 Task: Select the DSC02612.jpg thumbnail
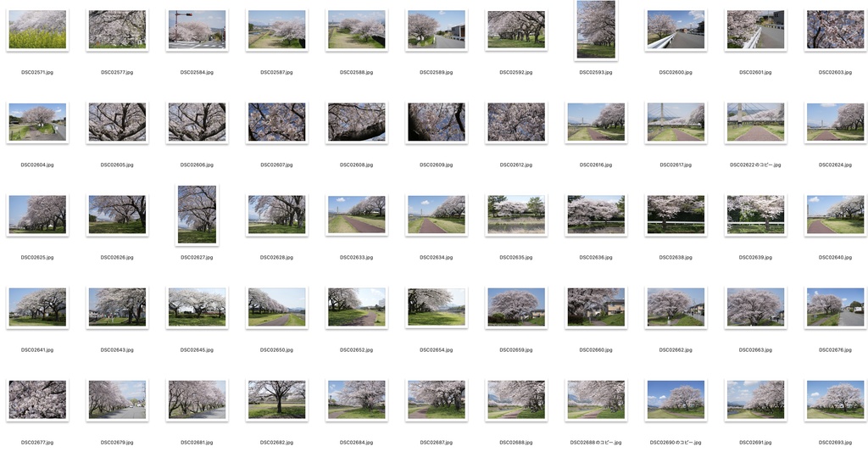click(x=516, y=122)
